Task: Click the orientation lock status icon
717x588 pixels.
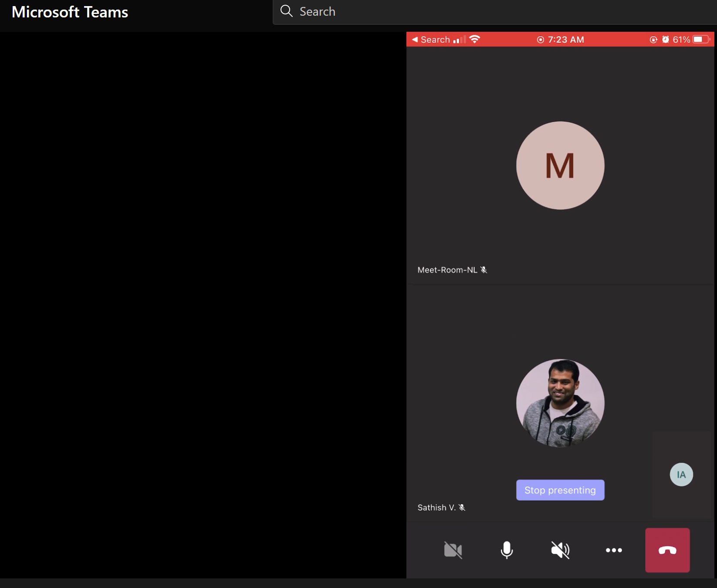Action: [653, 40]
